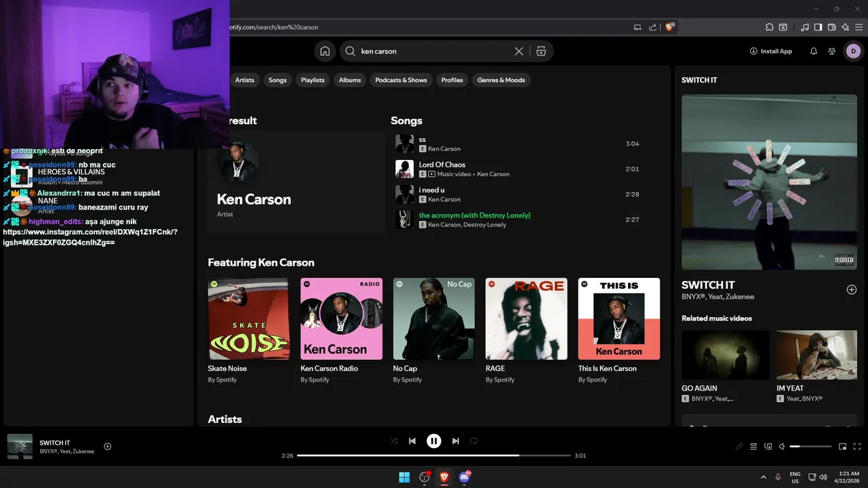
Task: Add SWITCH IT to library in right panel
Action: (852, 289)
